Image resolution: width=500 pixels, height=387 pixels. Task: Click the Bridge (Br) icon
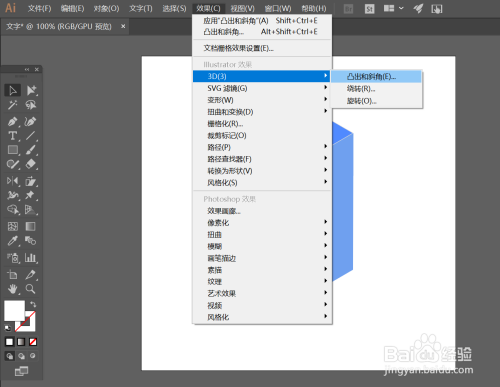click(x=348, y=9)
